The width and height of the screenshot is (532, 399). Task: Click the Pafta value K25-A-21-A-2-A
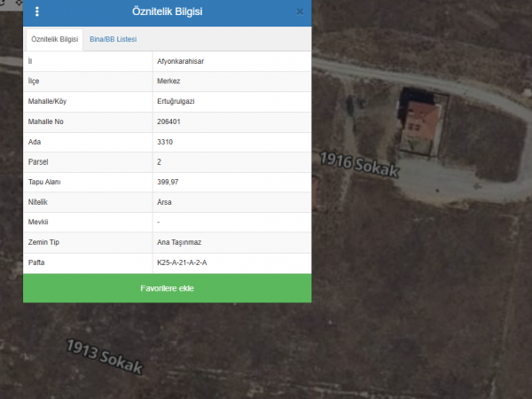[x=187, y=263]
